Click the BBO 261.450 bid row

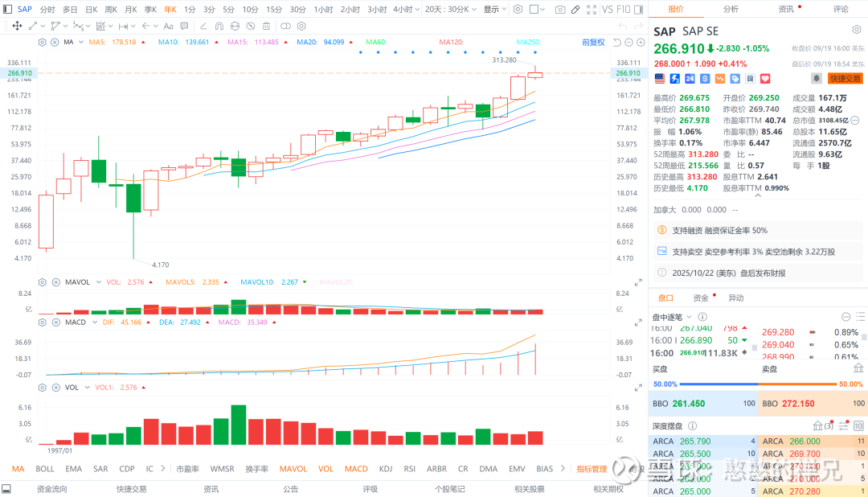[703, 404]
